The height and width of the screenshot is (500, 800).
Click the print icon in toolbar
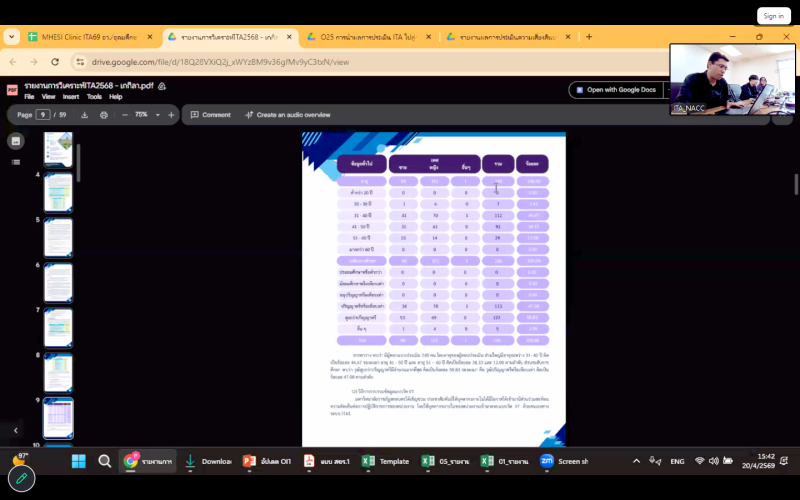point(104,115)
